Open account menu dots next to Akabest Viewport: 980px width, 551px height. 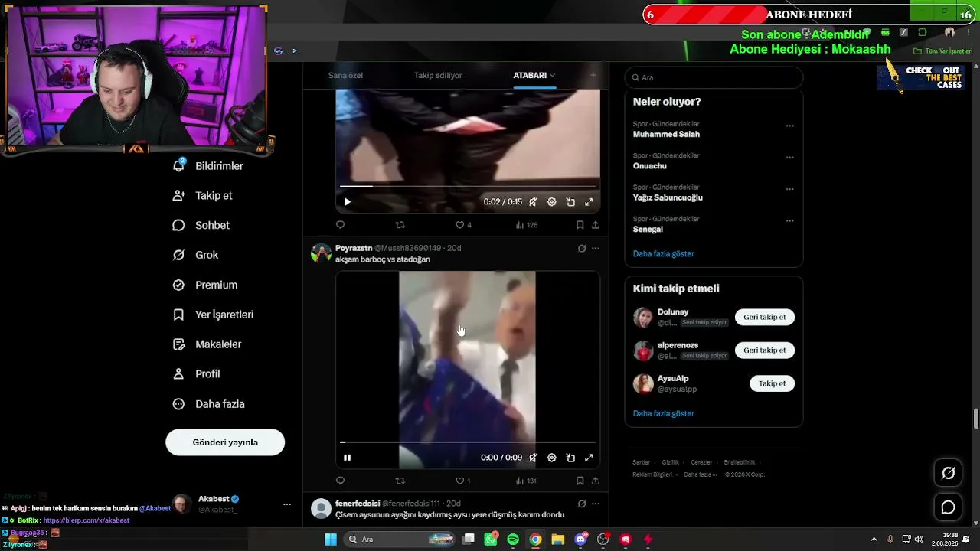287,504
